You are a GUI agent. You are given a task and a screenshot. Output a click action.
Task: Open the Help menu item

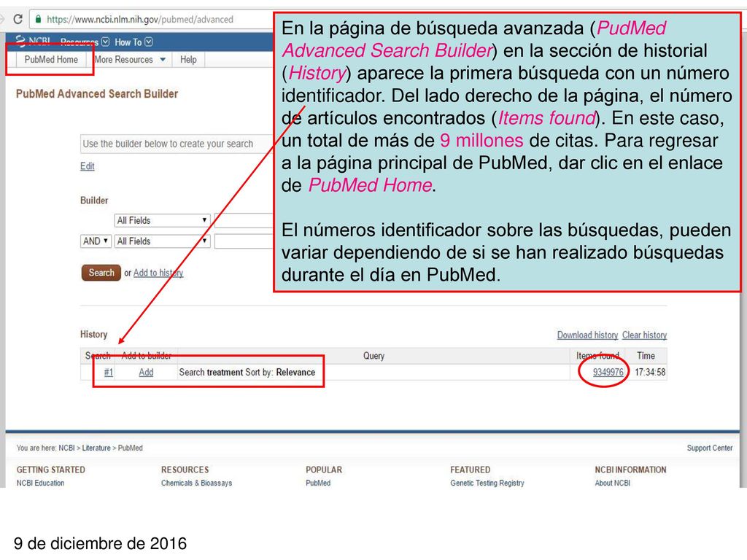tap(188, 60)
